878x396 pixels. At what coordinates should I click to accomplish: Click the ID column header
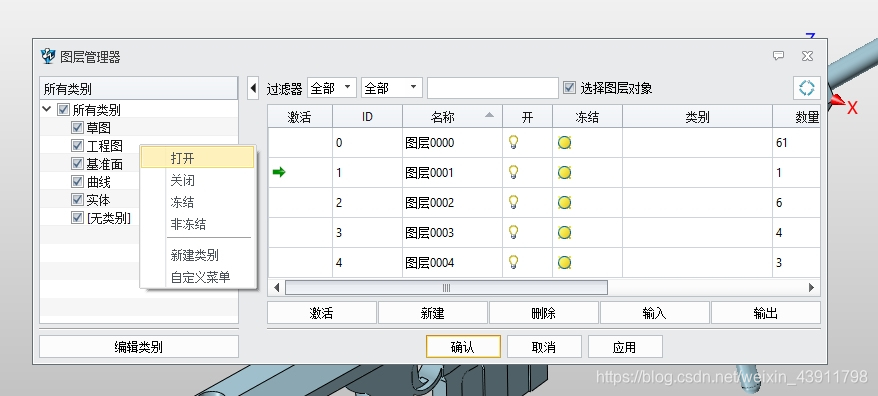[x=367, y=117]
